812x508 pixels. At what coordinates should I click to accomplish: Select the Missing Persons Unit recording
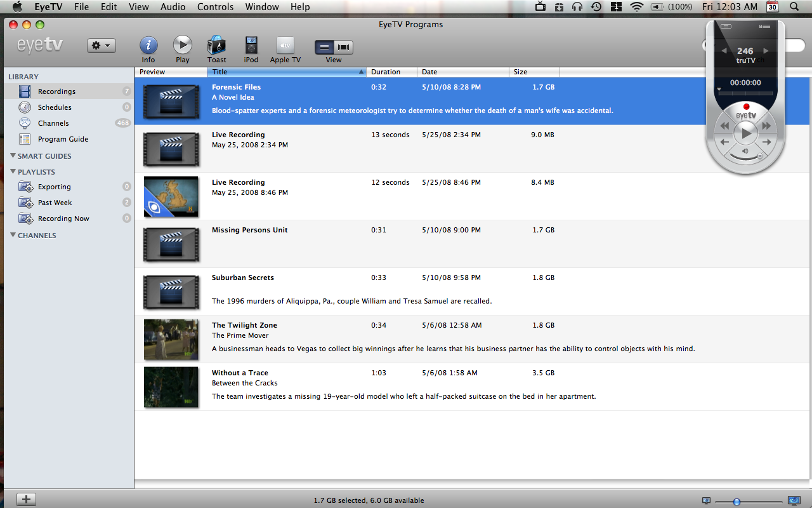(x=473, y=244)
